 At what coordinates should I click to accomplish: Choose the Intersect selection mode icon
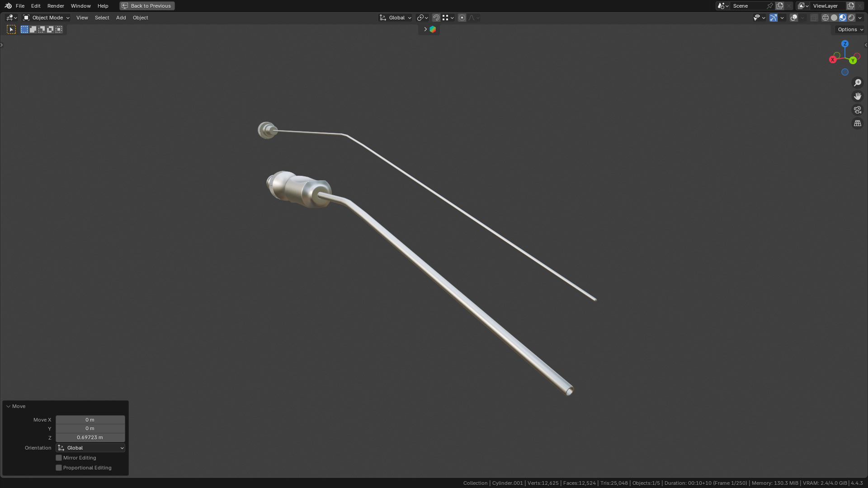pos(59,29)
